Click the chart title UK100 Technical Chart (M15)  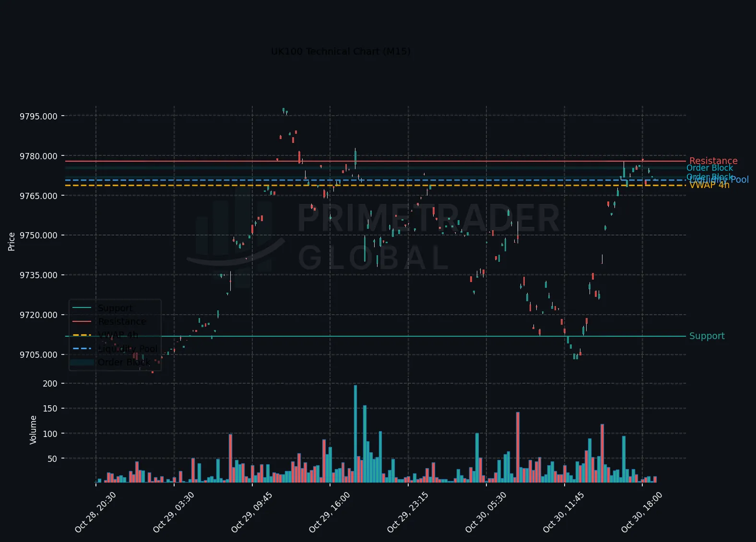click(341, 51)
